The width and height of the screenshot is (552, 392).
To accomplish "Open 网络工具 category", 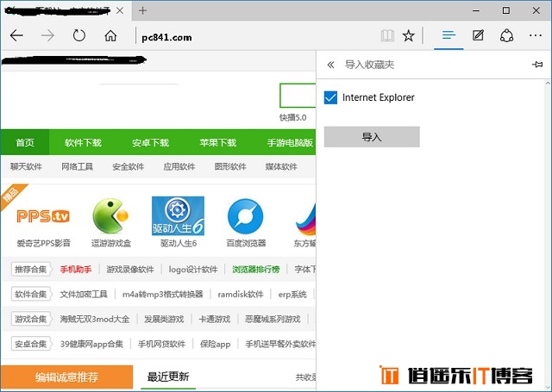I will tap(77, 166).
